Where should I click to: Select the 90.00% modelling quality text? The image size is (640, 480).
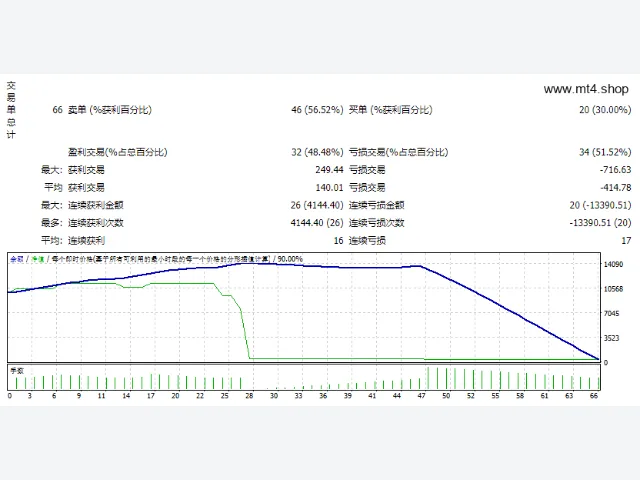coord(290,259)
